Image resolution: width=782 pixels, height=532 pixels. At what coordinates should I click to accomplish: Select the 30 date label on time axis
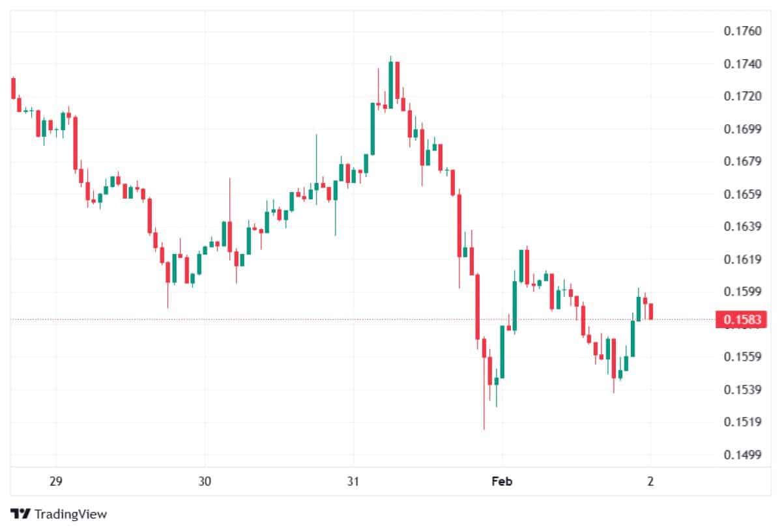(x=205, y=482)
